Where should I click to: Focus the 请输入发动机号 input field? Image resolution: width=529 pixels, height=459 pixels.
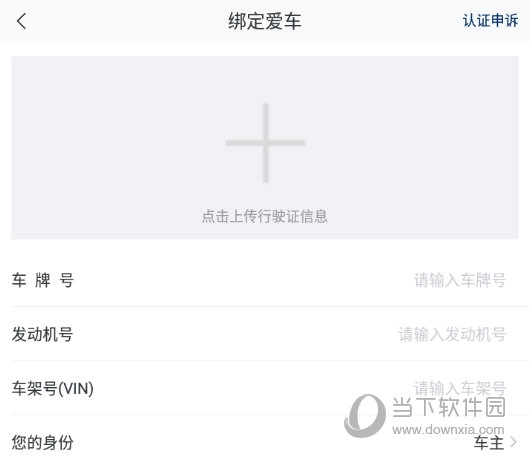452,334
